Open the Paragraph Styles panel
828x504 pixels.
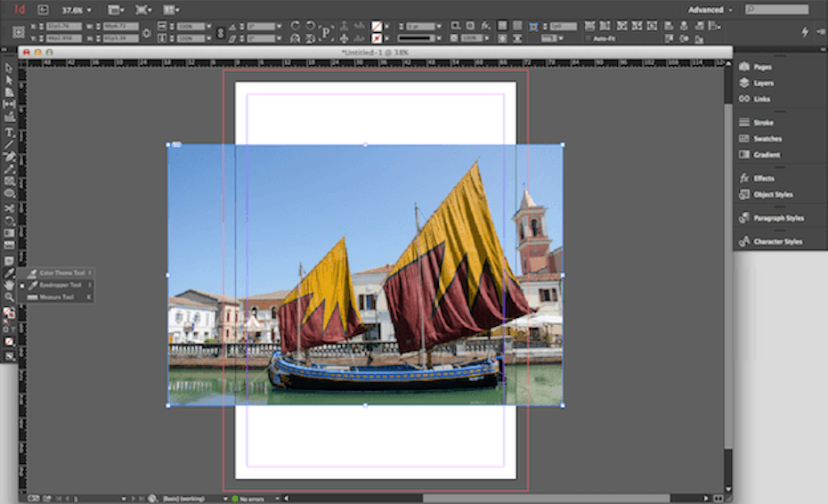pos(778,218)
